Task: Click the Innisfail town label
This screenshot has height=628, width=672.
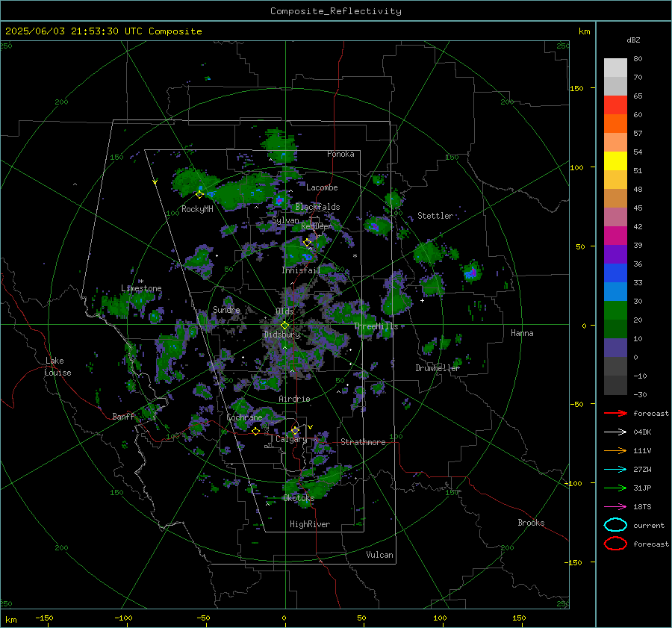Action: click(x=301, y=270)
